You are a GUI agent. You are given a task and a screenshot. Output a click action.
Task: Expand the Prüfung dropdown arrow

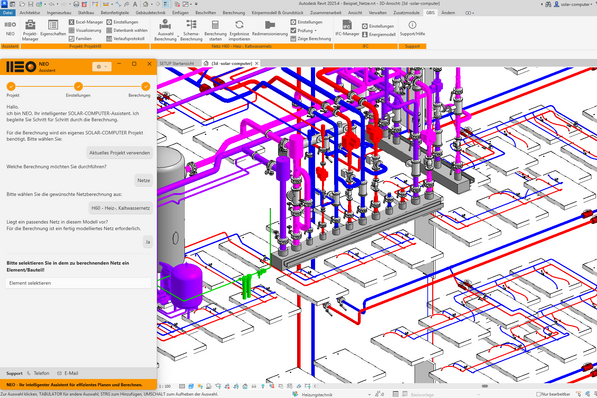(316, 30)
